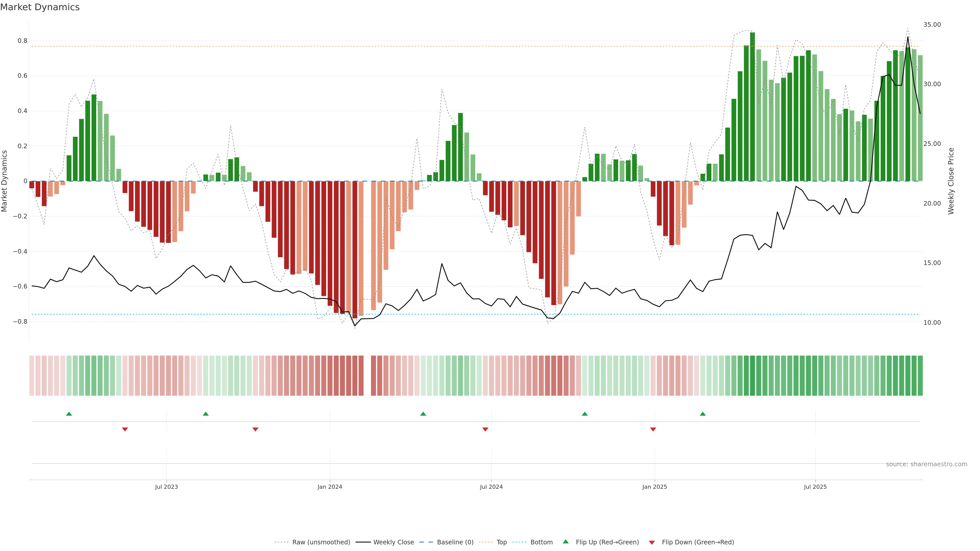980x551 pixels.
Task: Click green Flip Up triangle just after Jul 2023
Action: click(206, 414)
